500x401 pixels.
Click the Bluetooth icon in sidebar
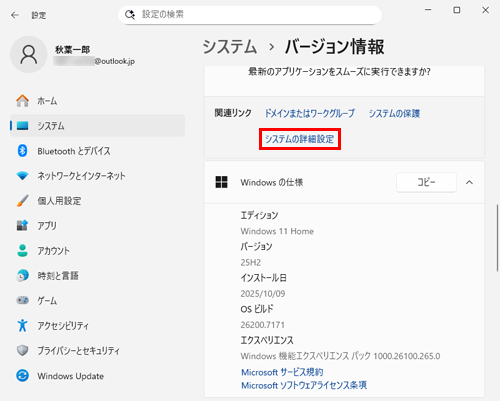pyautogui.click(x=22, y=151)
